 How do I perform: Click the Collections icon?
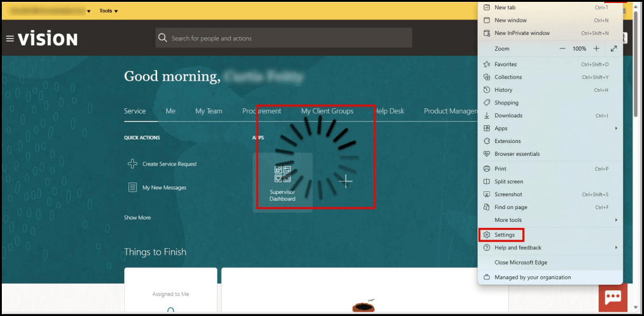[487, 77]
